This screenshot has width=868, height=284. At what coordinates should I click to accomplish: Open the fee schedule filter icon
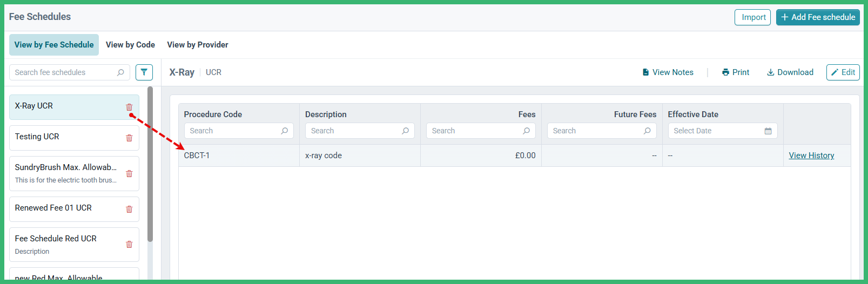(144, 72)
